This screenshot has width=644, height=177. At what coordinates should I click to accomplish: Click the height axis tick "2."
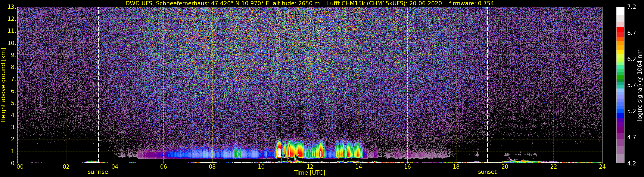tap(13, 139)
